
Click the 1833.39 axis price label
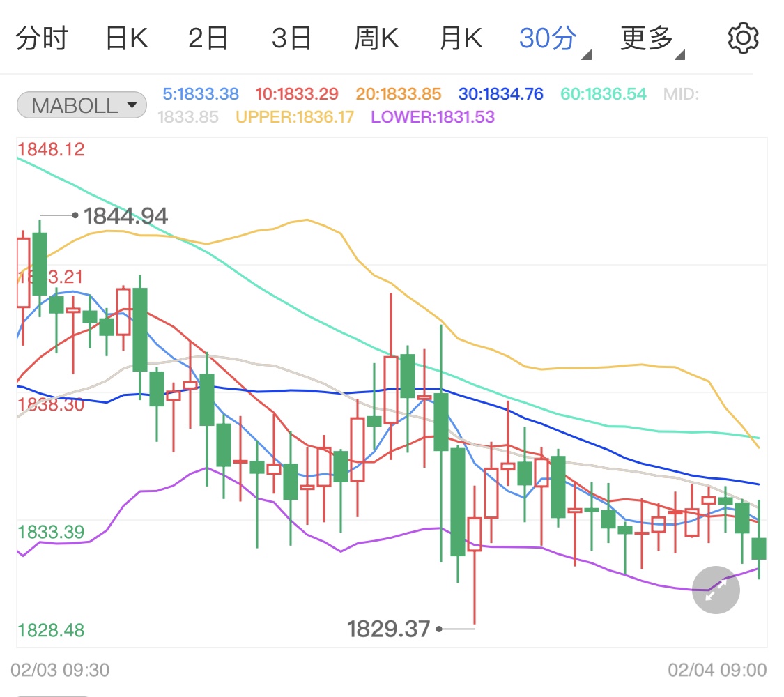[x=51, y=532]
